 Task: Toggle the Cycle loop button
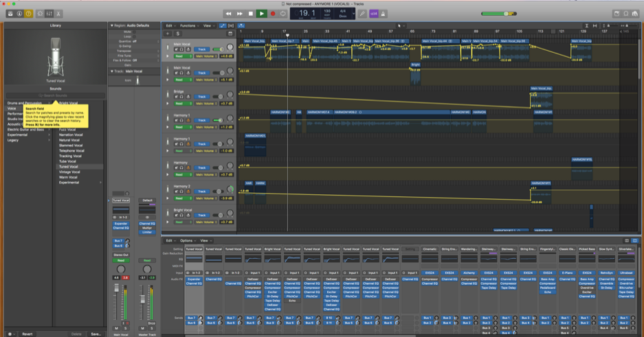283,14
